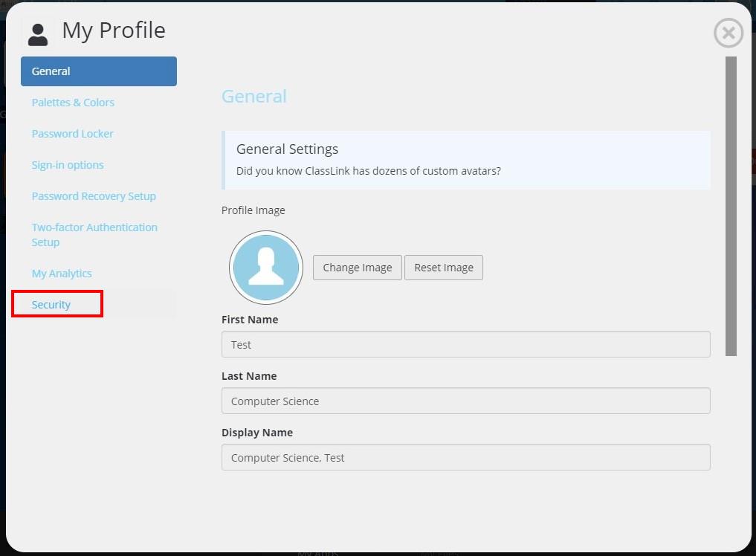This screenshot has height=556, width=756.
Task: Open Palettes & Colors settings
Action: click(73, 103)
